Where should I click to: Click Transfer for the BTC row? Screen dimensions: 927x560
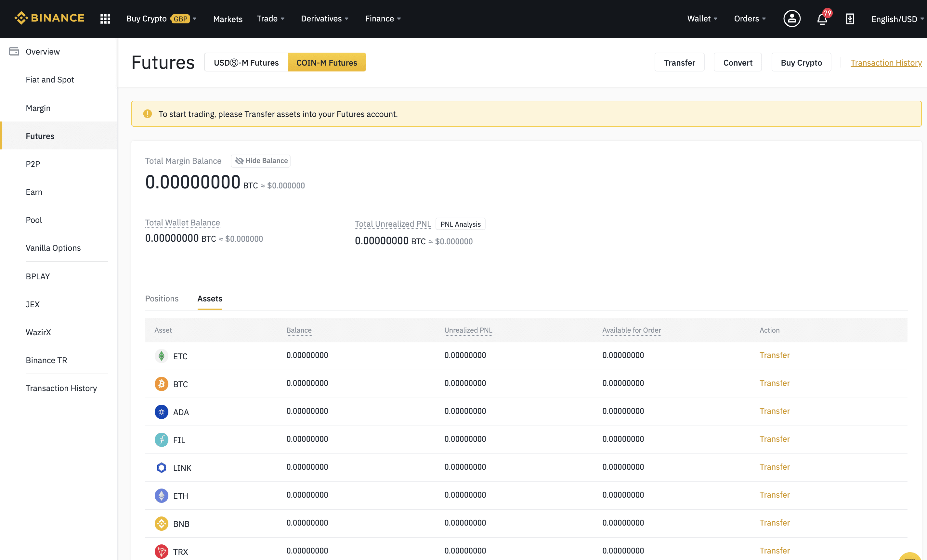tap(774, 383)
